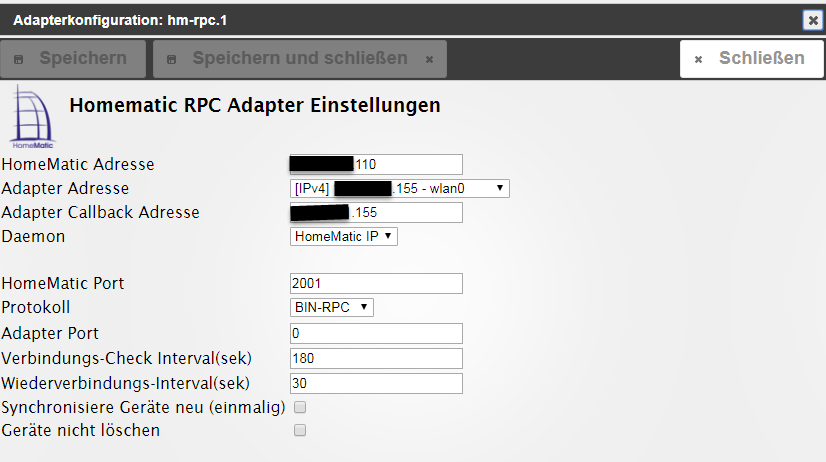This screenshot has height=462, width=826.
Task: Click the HomeMatic Port field showing 2001
Action: pyautogui.click(x=376, y=283)
